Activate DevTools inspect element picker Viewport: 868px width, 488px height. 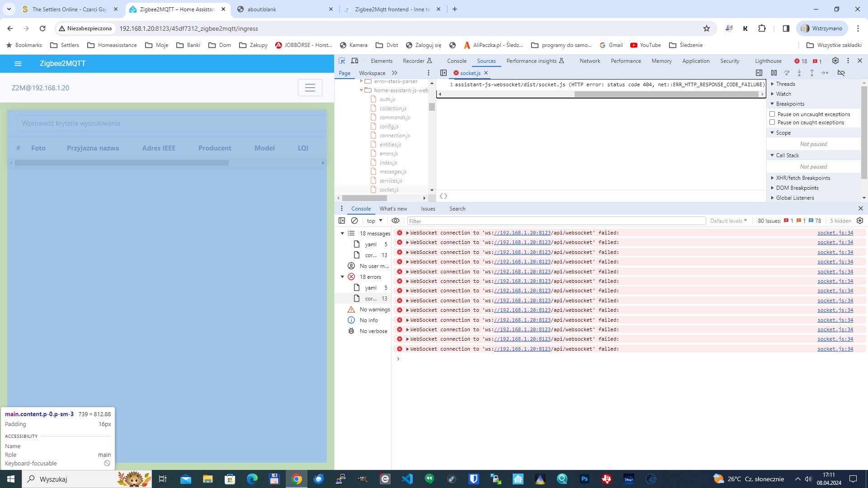click(x=342, y=61)
